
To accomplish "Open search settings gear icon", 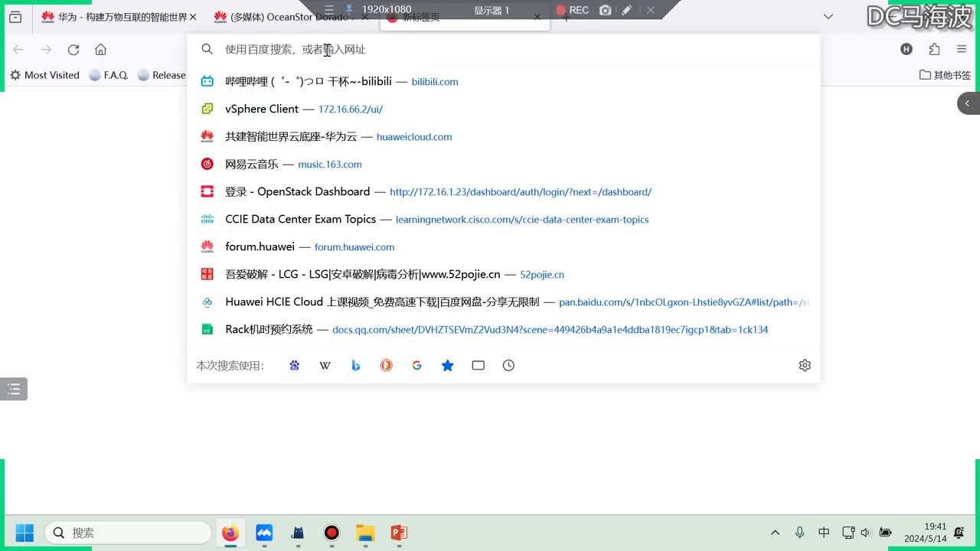I will [805, 366].
